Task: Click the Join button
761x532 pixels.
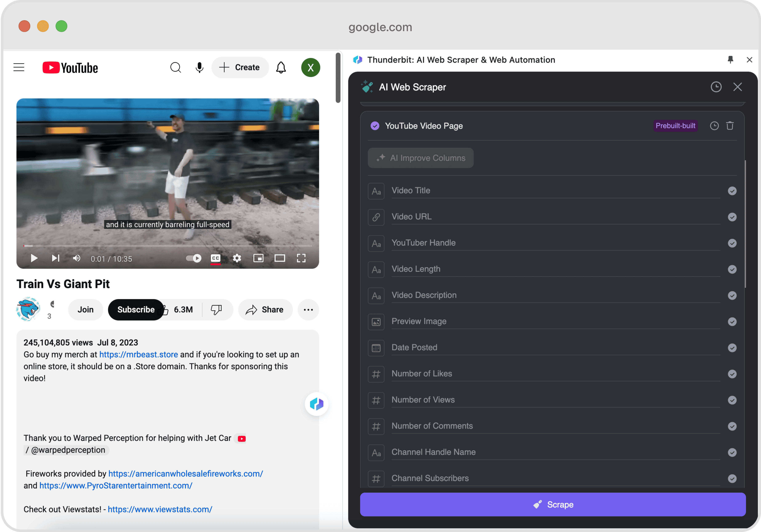Action: (85, 310)
